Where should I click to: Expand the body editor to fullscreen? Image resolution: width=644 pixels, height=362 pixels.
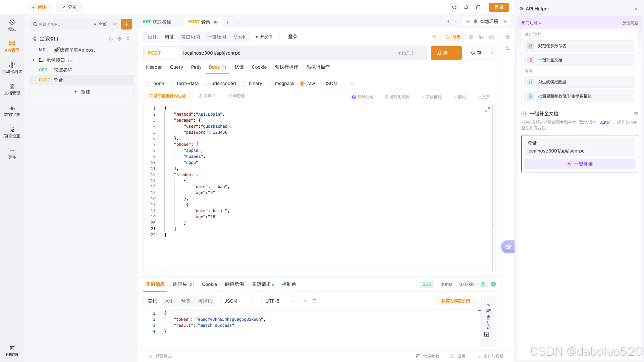click(x=487, y=110)
